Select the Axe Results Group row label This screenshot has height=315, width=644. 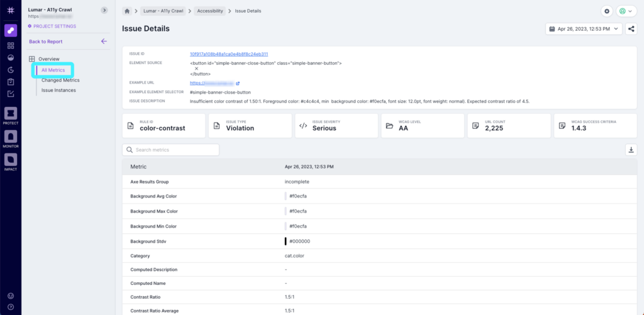click(x=149, y=182)
